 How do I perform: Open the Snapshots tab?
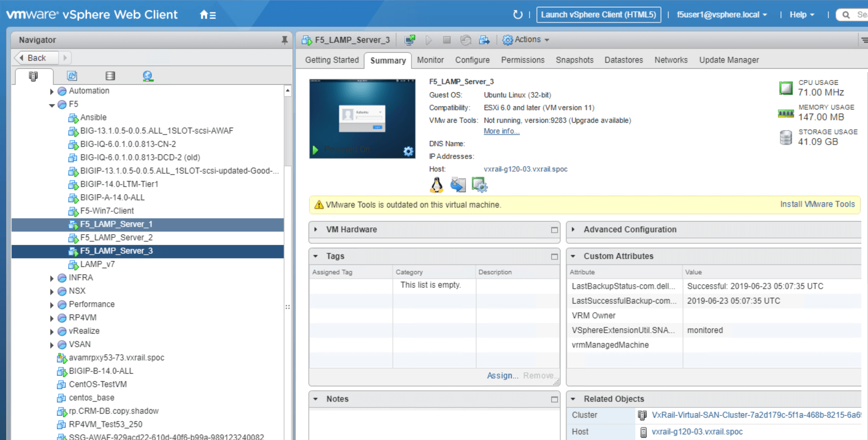coord(574,60)
